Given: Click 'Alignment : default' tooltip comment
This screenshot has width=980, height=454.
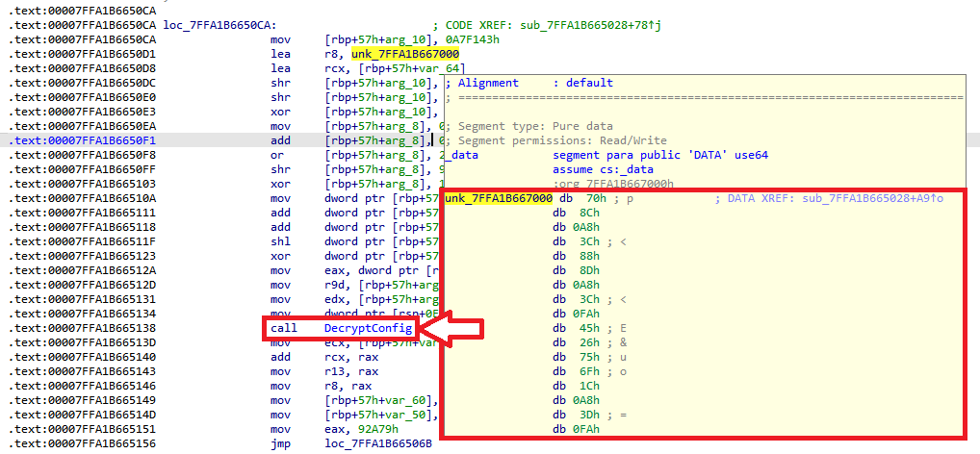Looking at the screenshot, I should (530, 83).
